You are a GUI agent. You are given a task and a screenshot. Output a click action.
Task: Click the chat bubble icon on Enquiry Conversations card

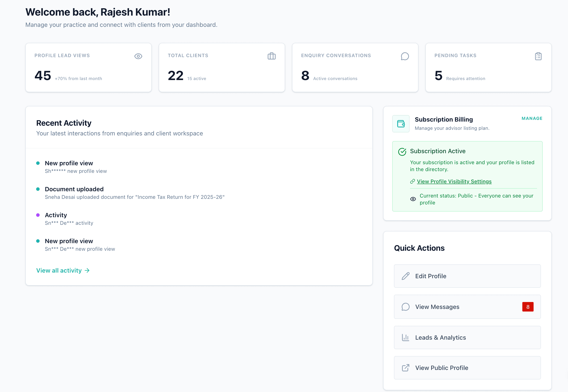(x=405, y=56)
